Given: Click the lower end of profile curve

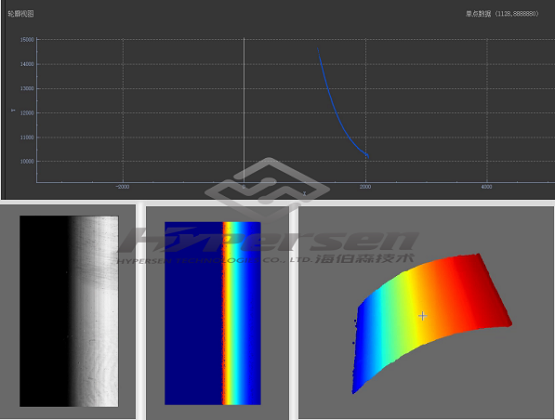Looking at the screenshot, I should tap(367, 155).
